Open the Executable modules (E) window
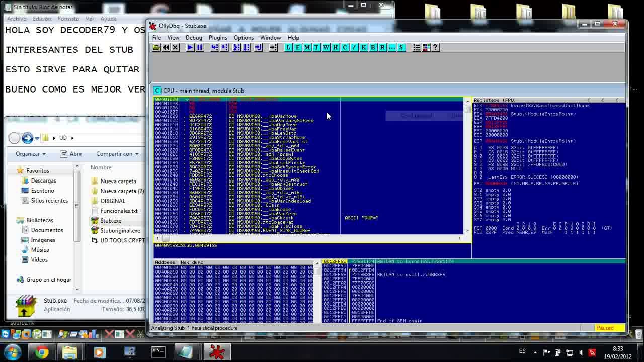644x362 pixels. pos(297,47)
